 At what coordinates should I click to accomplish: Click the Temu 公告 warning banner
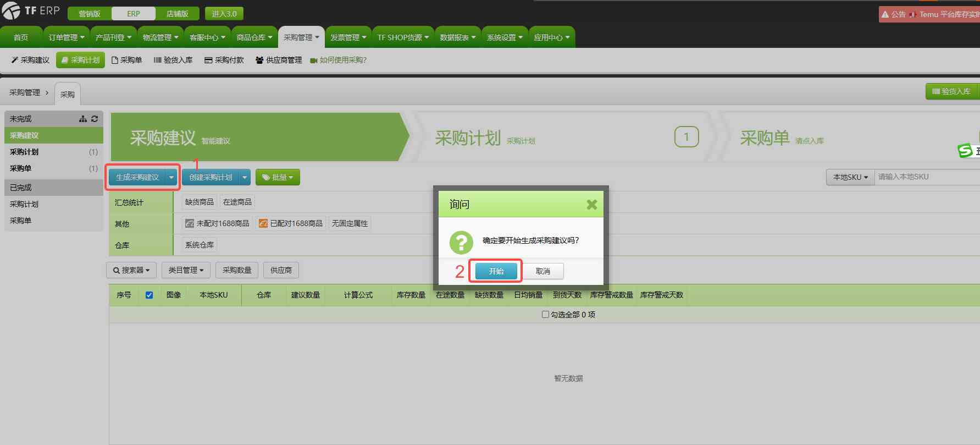(x=929, y=14)
